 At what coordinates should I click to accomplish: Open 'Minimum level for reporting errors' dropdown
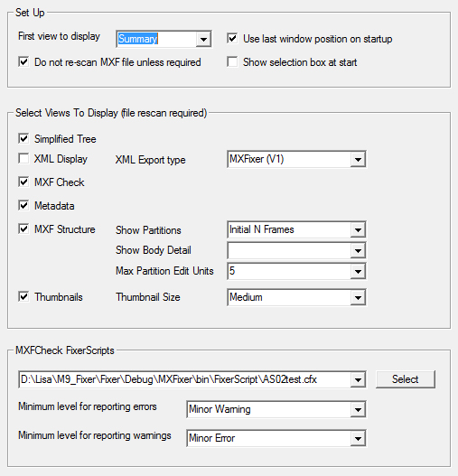(358, 409)
